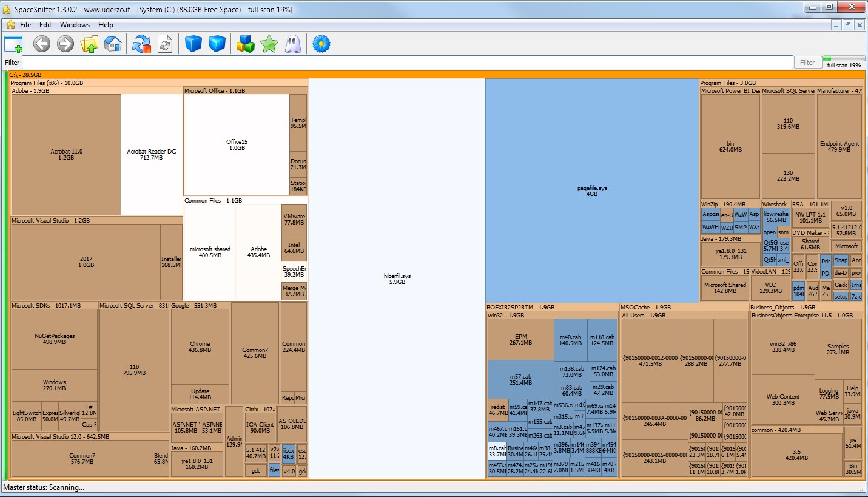This screenshot has height=497, width=868.
Task: Select the Samples 273.1MB block
Action: (838, 349)
